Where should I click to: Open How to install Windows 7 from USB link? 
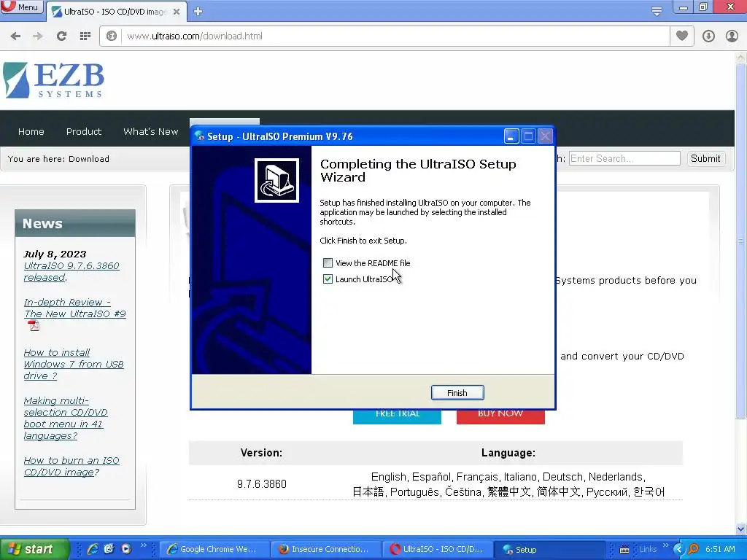(74, 365)
